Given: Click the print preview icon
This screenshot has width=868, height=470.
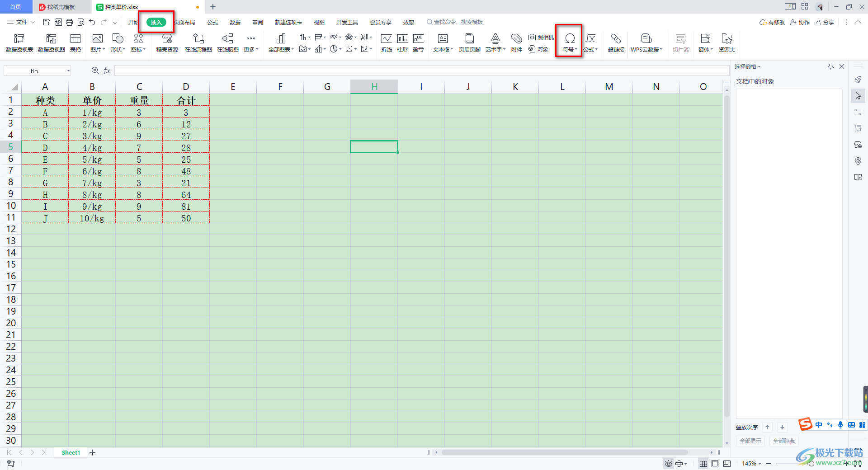Looking at the screenshot, I should click(x=81, y=22).
